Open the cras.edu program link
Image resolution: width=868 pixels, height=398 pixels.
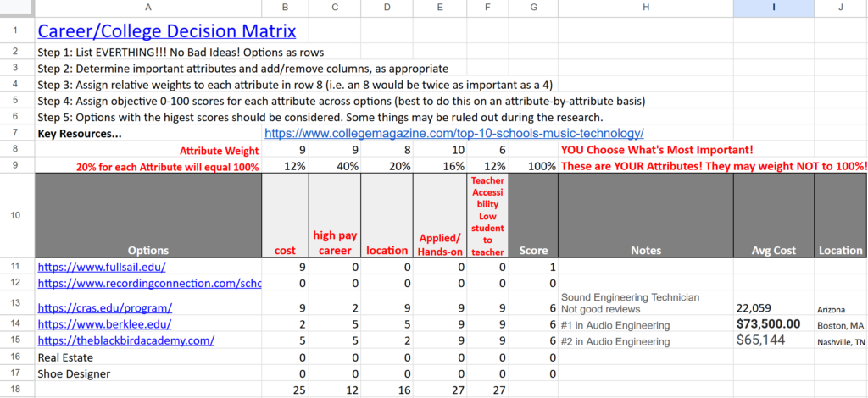click(x=105, y=307)
